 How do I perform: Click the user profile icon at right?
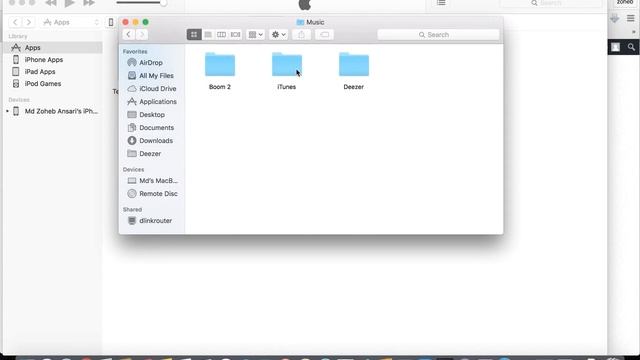[616, 47]
